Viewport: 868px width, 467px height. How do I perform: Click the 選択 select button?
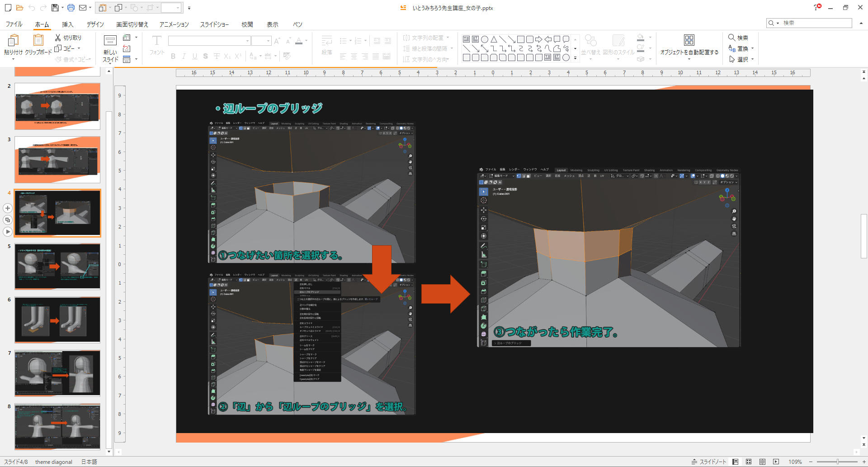[x=738, y=59]
